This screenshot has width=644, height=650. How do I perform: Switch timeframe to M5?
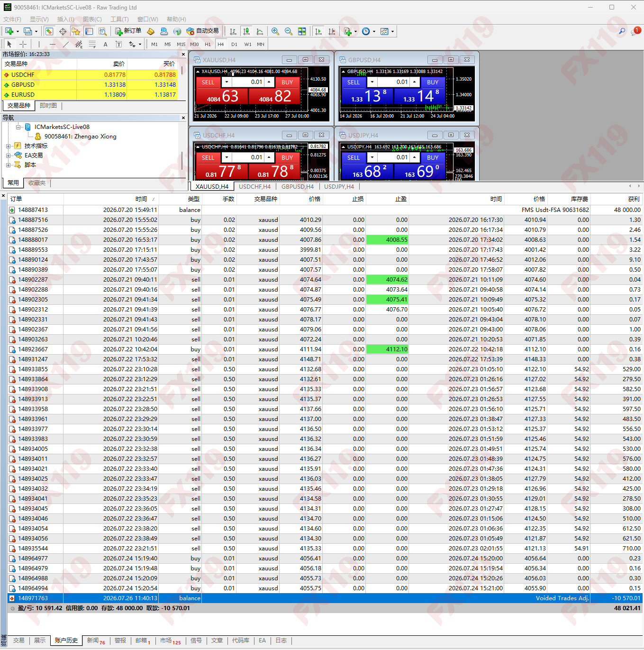point(168,44)
